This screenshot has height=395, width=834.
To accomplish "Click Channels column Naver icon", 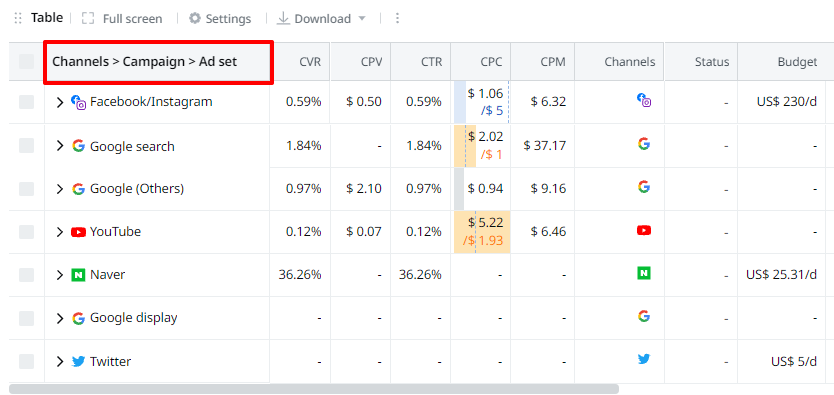I will coord(644,273).
